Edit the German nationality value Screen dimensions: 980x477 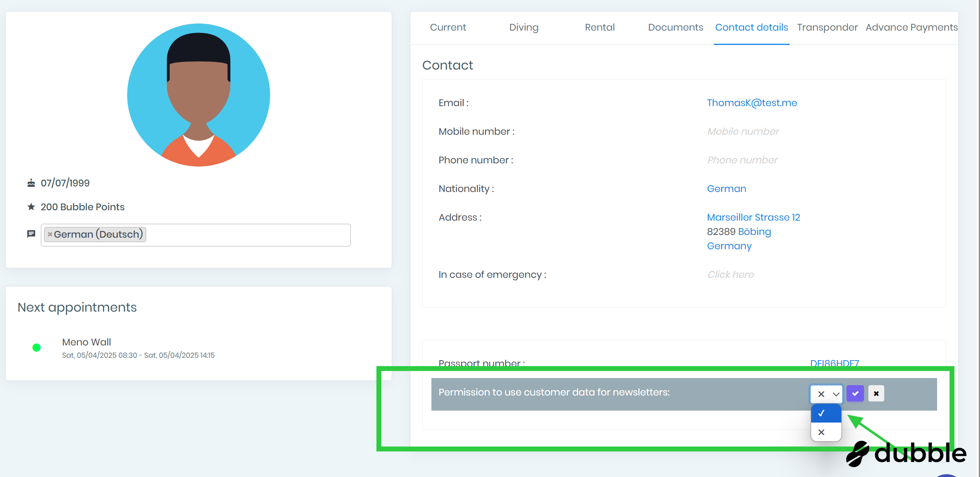click(726, 189)
